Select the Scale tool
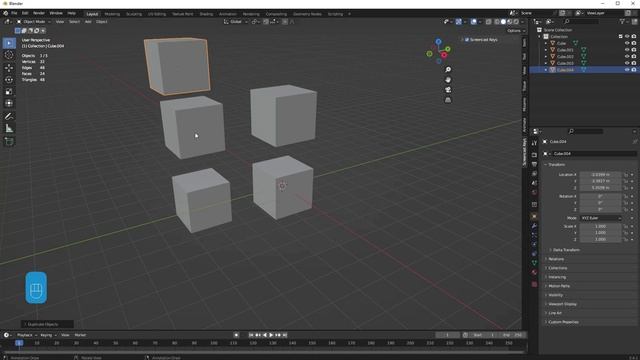This screenshot has width=640, height=360. (x=9, y=92)
